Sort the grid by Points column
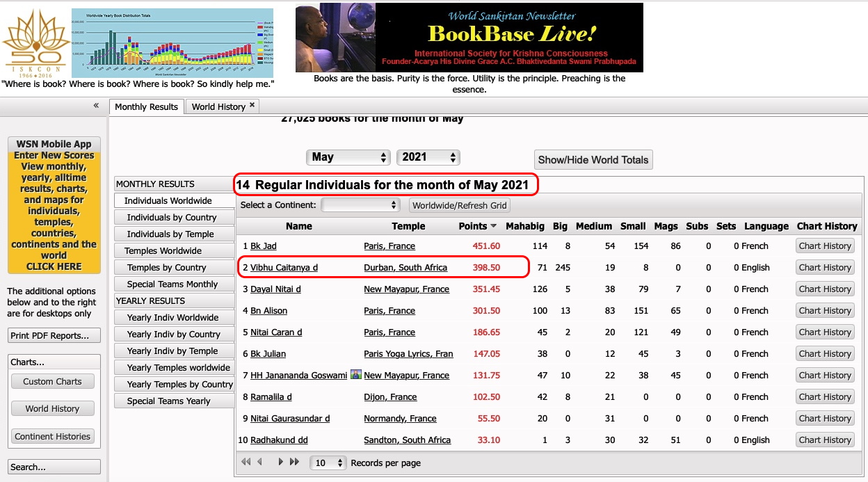868x482 pixels. click(x=478, y=226)
